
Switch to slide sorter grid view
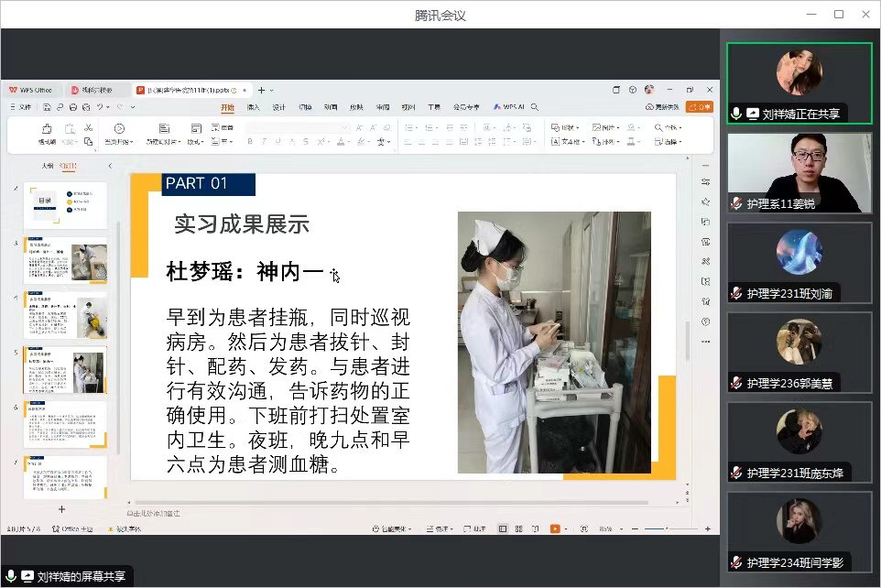click(x=517, y=529)
